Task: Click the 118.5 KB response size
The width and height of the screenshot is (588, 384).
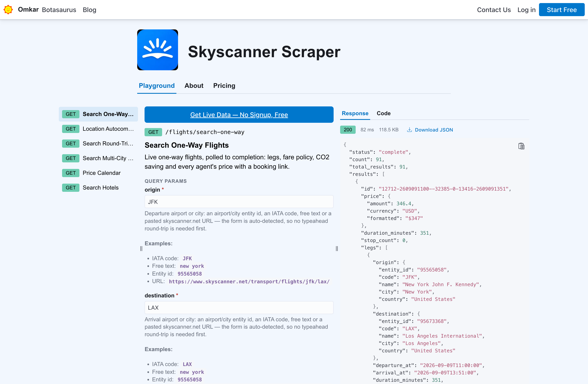Action: click(389, 129)
